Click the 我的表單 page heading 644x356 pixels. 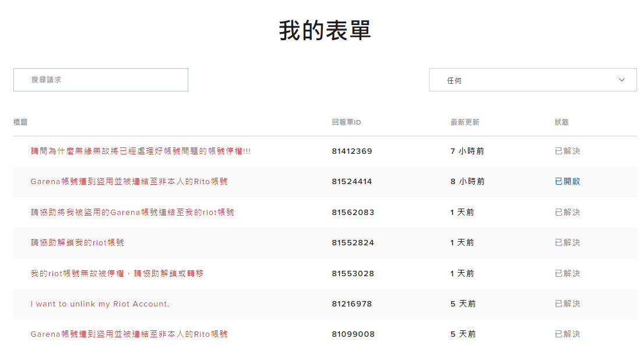click(325, 30)
